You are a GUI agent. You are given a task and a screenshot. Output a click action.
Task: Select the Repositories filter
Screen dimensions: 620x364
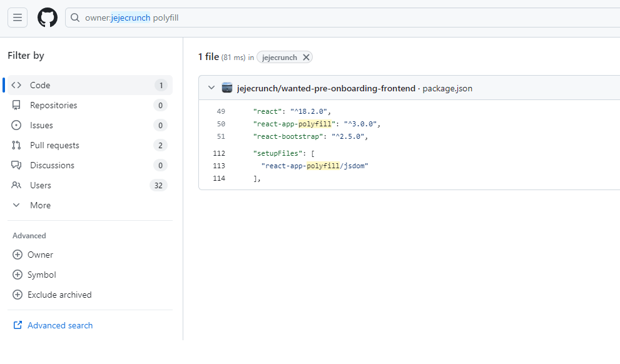(x=90, y=105)
